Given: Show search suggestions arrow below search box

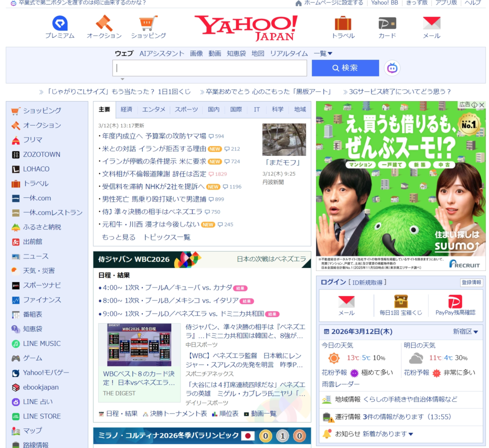Looking at the screenshot, I should point(122,79).
